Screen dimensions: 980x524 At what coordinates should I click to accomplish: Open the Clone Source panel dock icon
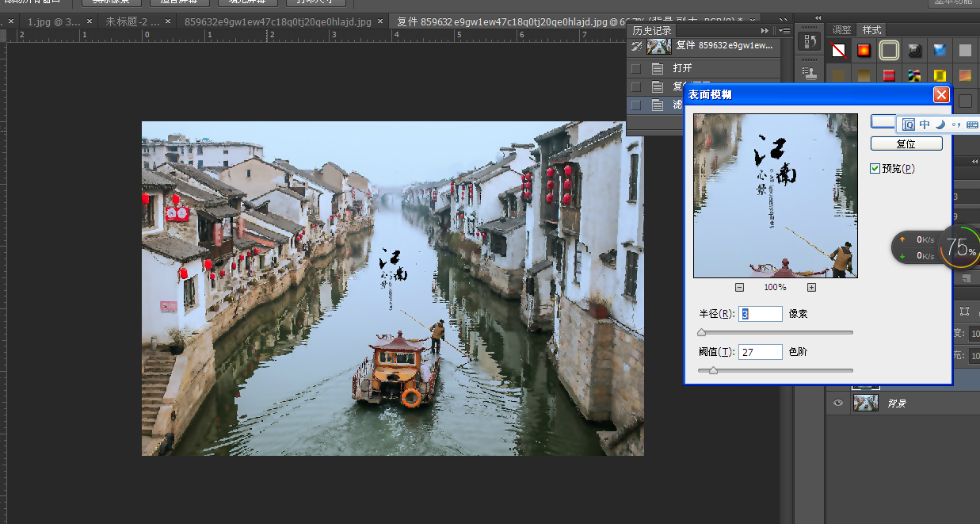[809, 72]
